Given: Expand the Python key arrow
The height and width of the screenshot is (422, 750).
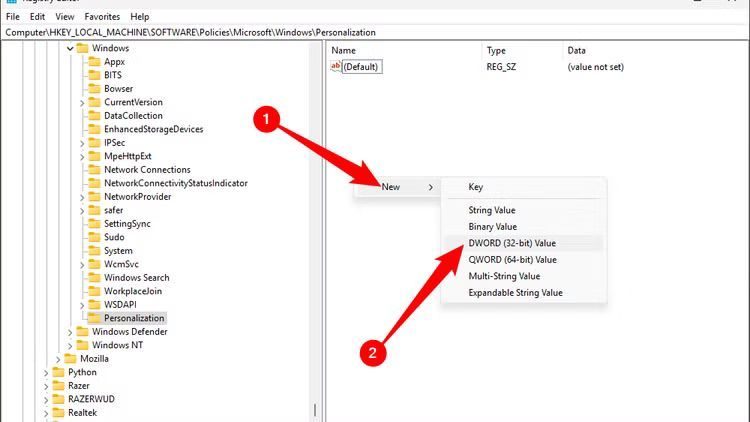Looking at the screenshot, I should (x=46, y=372).
